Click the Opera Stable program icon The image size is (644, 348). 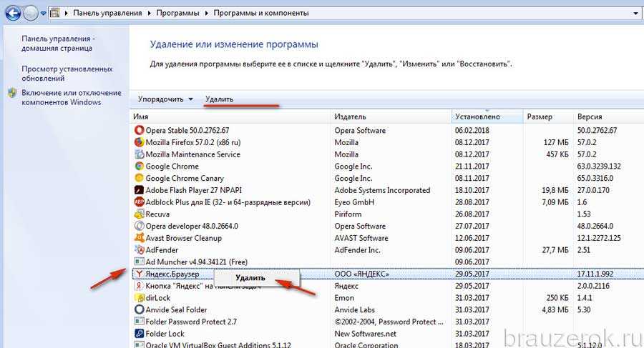pos(140,130)
